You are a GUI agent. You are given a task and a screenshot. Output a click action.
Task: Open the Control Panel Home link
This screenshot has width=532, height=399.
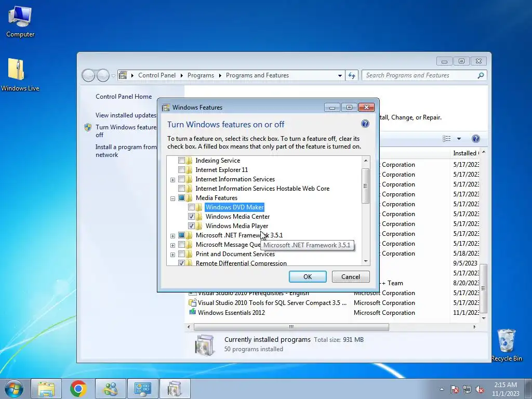124,96
